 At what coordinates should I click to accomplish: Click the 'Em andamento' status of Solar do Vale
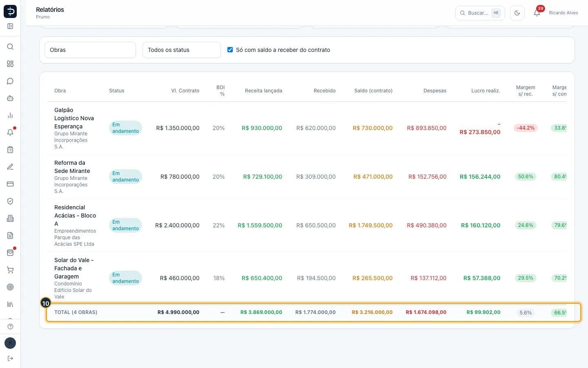125,278
